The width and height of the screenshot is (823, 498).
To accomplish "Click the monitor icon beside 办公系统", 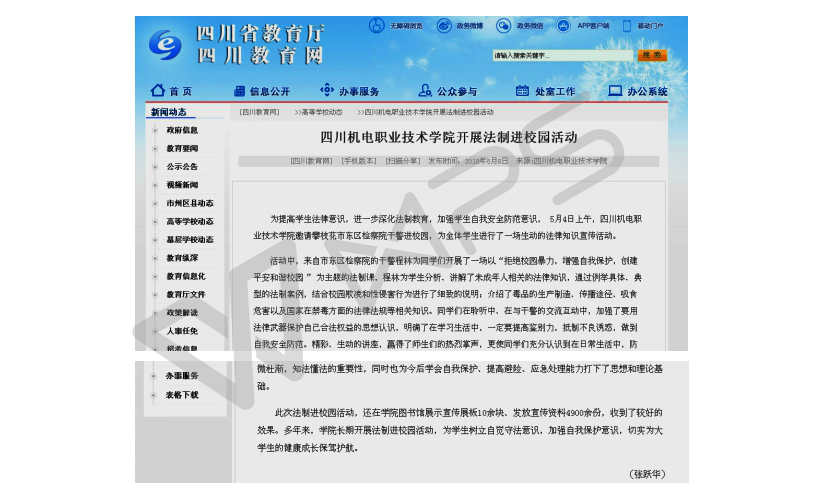I will (x=615, y=91).
